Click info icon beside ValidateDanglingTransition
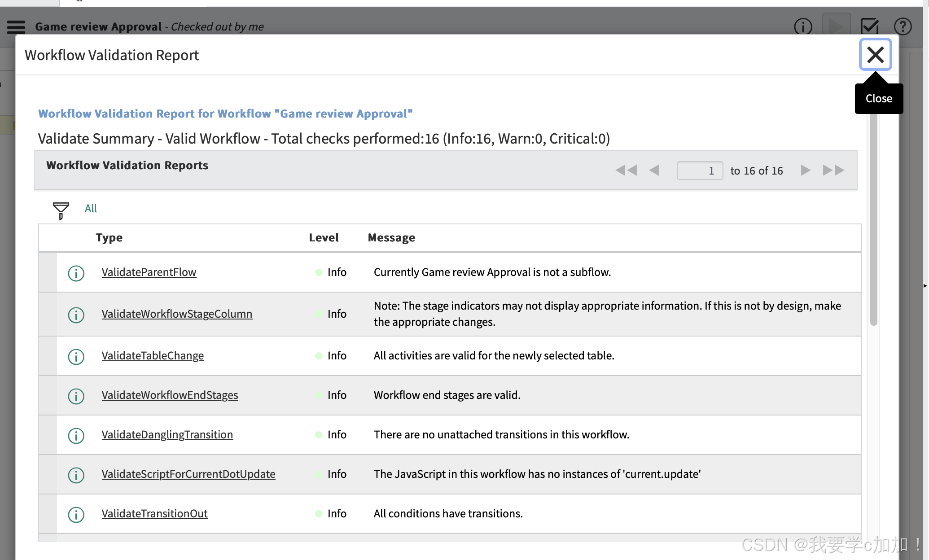Screen dimensions: 929x560 click(x=76, y=435)
